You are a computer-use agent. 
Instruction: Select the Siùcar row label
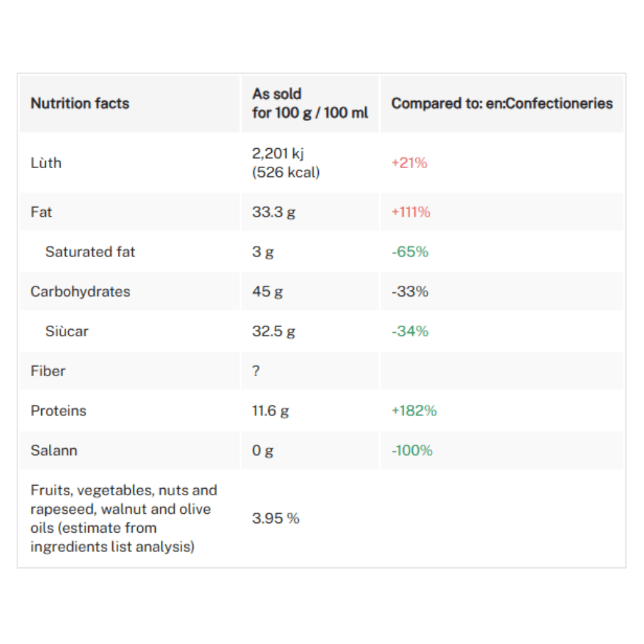[67, 332]
